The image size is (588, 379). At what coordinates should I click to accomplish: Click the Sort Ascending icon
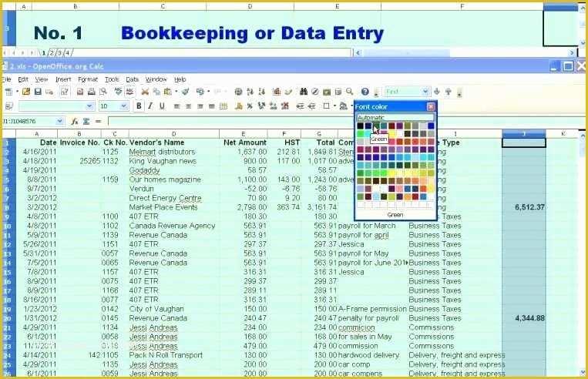pos(250,92)
